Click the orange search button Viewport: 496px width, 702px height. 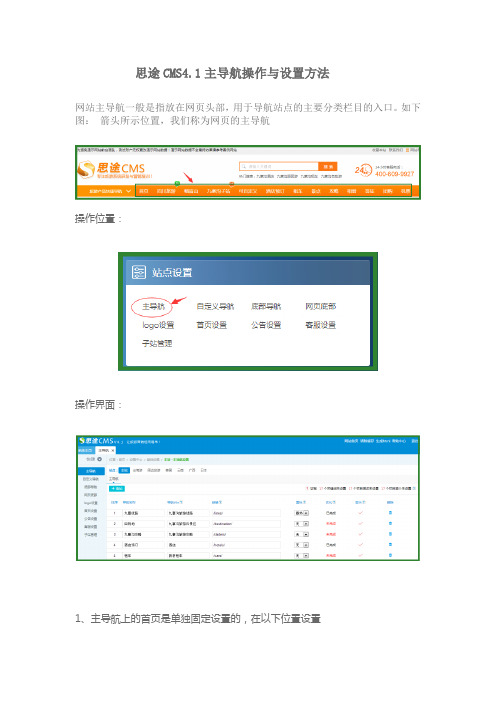coord(328,166)
